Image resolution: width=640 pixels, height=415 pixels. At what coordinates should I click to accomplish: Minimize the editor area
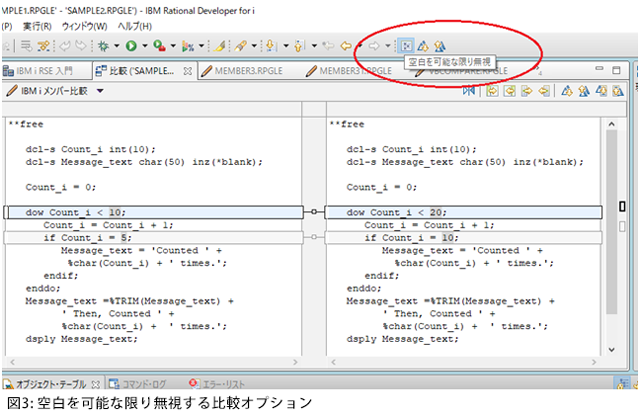pos(599,69)
